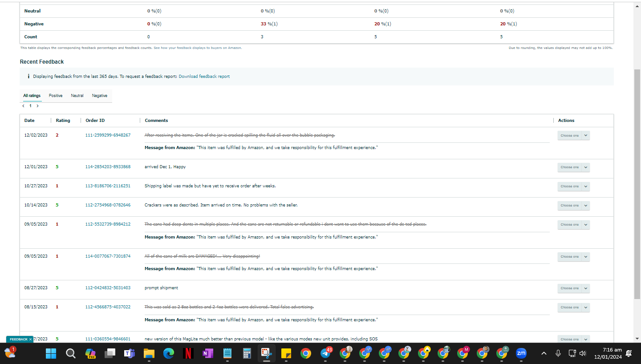Click the page scrollbar thumb
Viewport: 641px width, 364px height.
pyautogui.click(x=637, y=184)
